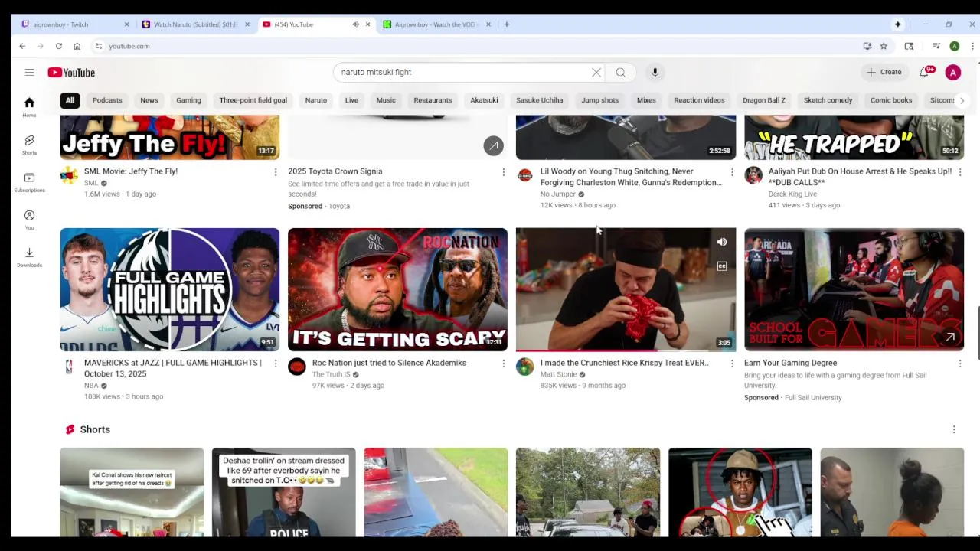Viewport: 980px width, 551px height.
Task: Select the Reaction videos chip
Action: [x=699, y=100]
